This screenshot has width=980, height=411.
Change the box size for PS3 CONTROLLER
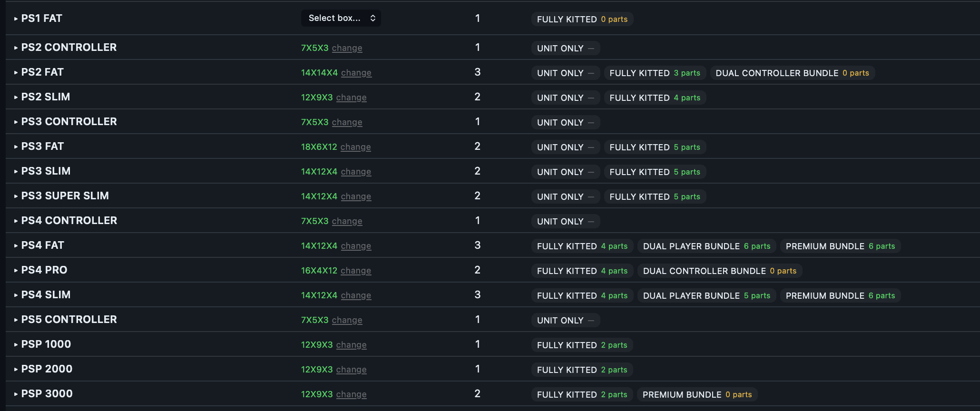tap(347, 122)
